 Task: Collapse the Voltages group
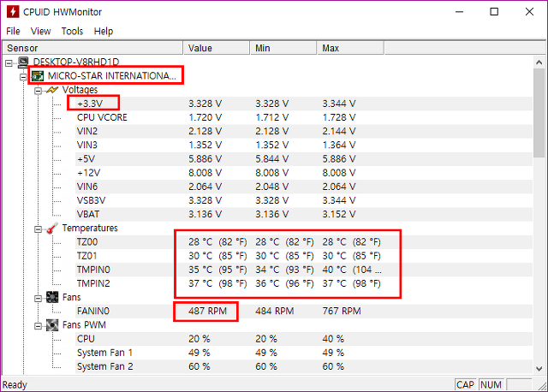pos(38,91)
